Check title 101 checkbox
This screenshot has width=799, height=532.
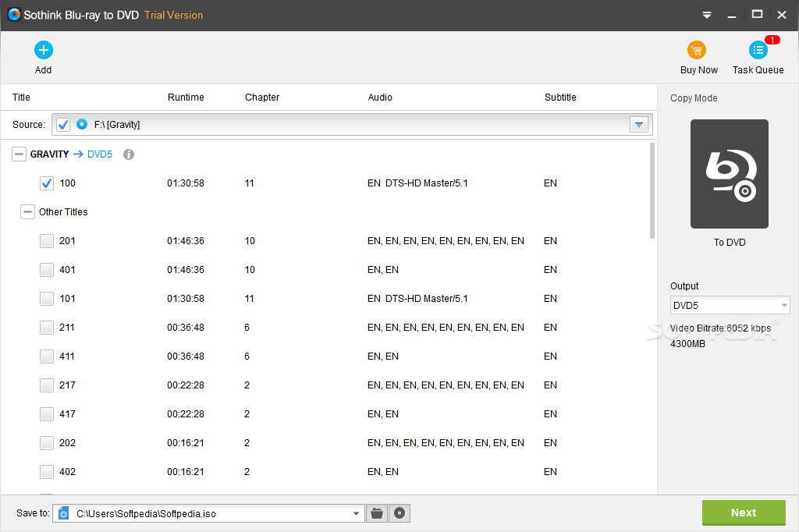click(47, 299)
